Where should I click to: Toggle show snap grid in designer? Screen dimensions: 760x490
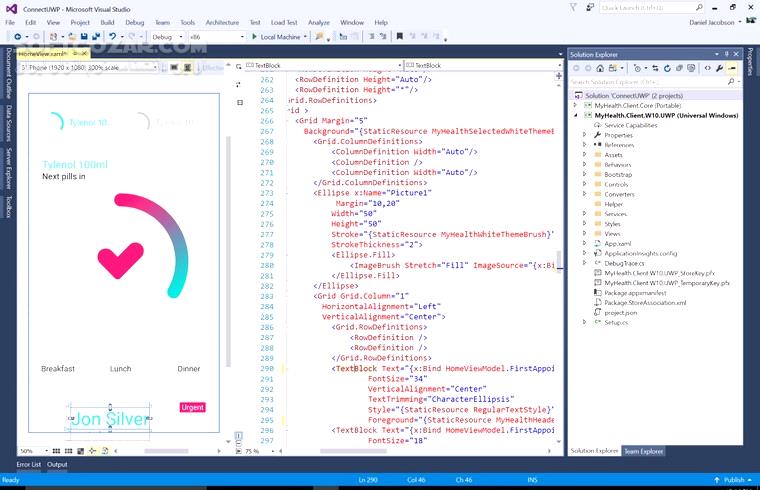click(56, 451)
